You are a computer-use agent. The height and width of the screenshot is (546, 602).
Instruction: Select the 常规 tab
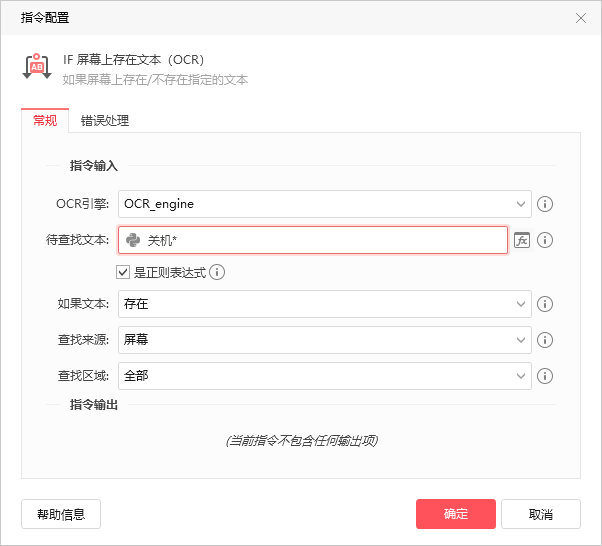click(45, 121)
